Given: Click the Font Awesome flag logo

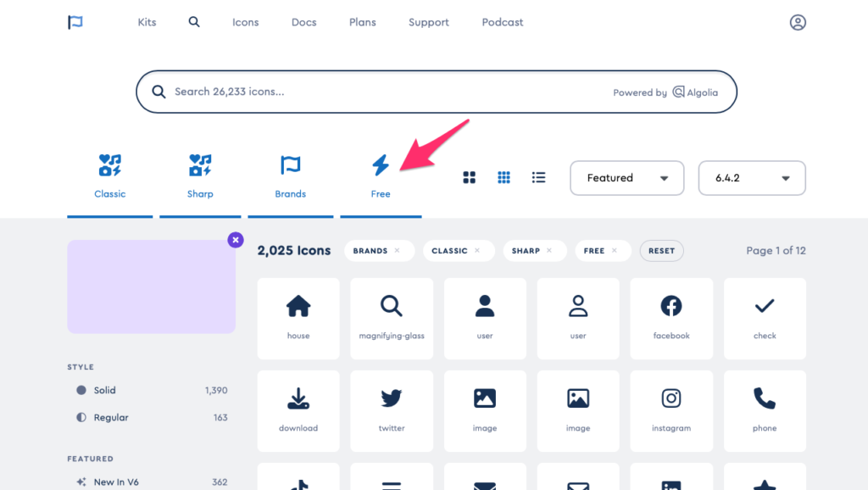Looking at the screenshot, I should tap(75, 22).
